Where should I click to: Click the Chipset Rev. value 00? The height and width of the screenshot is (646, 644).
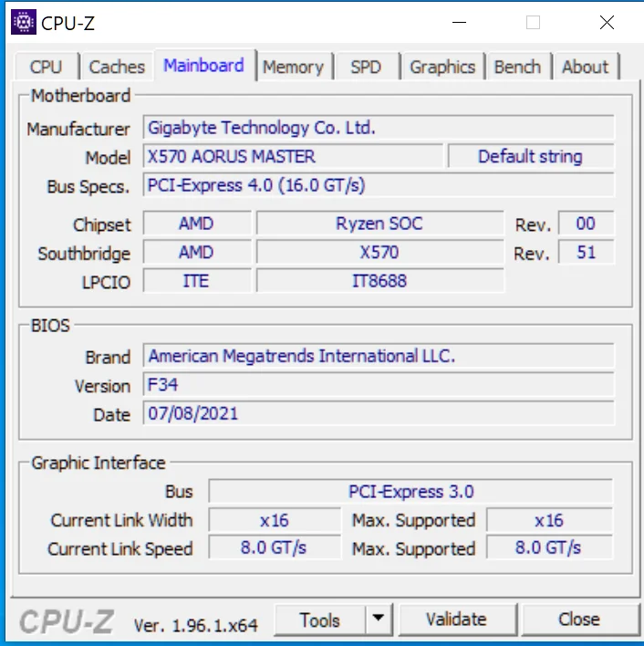(586, 224)
